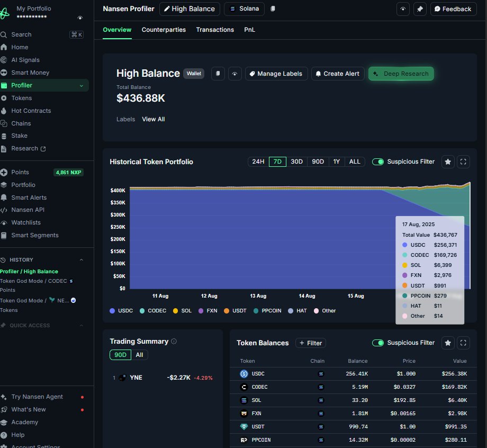
Task: Open Points page in sidebar
Action: point(20,172)
